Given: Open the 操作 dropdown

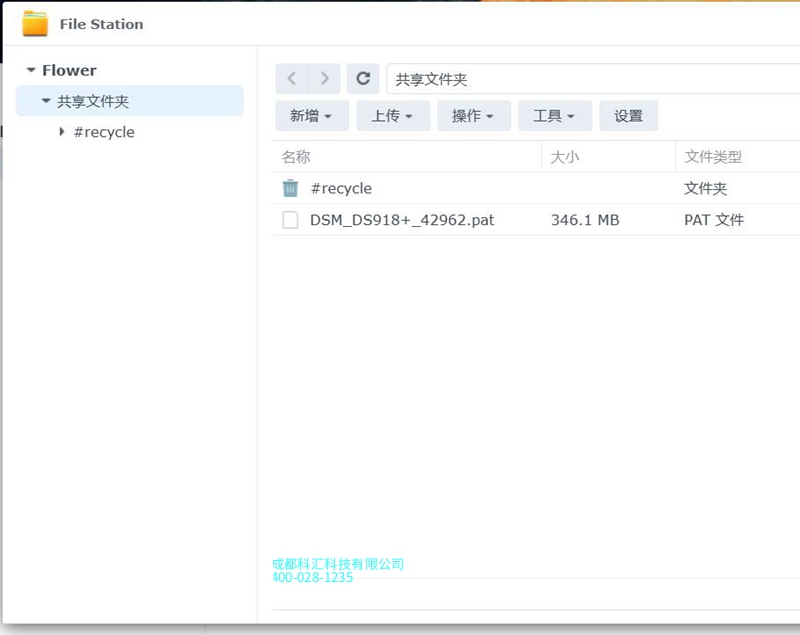Looking at the screenshot, I should (473, 116).
